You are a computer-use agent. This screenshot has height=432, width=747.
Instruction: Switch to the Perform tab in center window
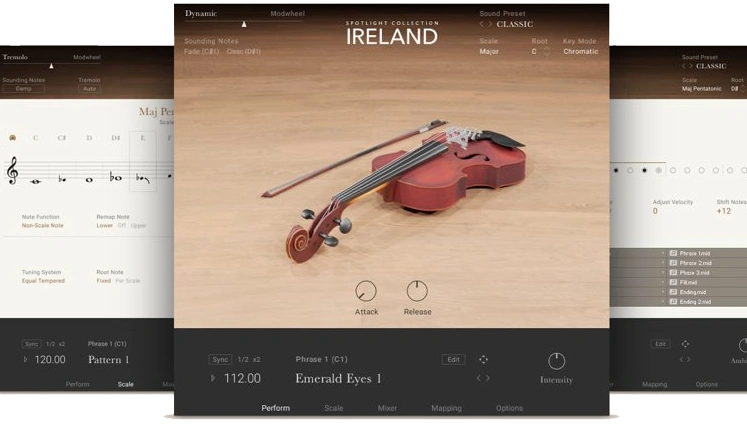pyautogui.click(x=275, y=408)
